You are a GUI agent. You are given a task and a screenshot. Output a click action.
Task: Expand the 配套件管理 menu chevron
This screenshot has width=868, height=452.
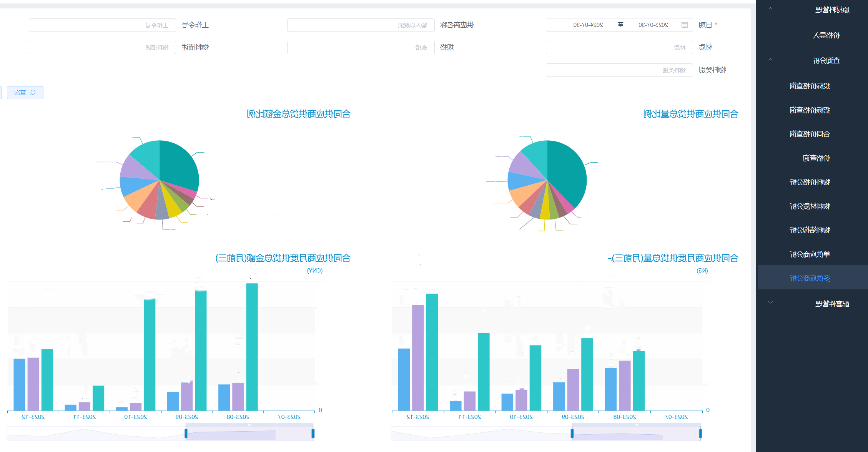click(x=770, y=302)
